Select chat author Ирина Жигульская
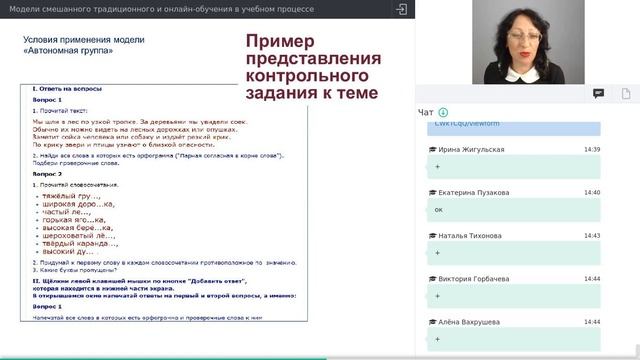 (471, 149)
